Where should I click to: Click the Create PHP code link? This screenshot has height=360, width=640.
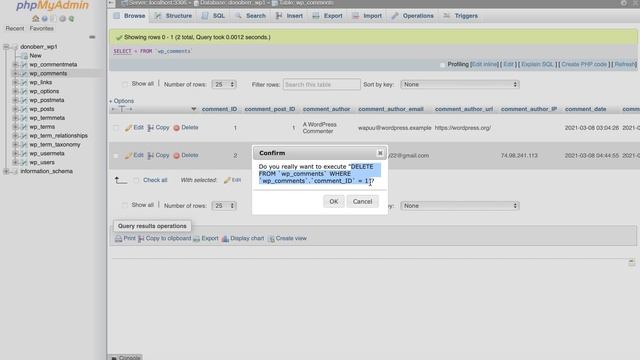(x=584, y=64)
